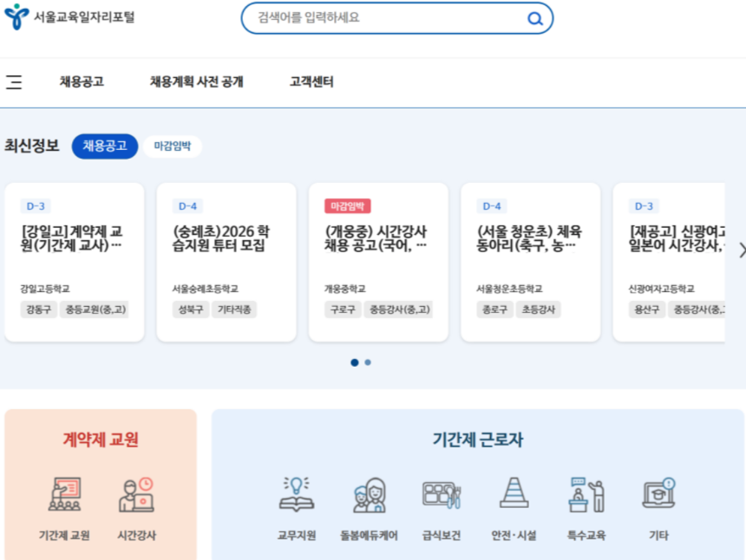
Task: Click the 특수교육 label text
Action: tap(586, 535)
